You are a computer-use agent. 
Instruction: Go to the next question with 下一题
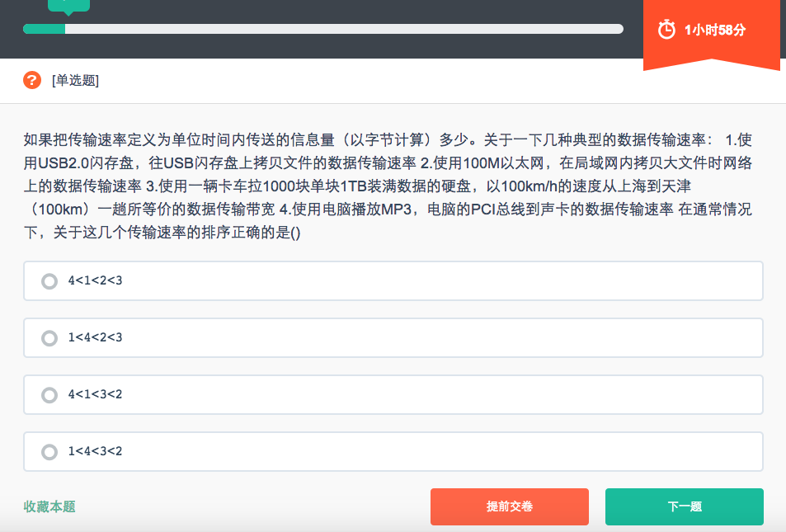pos(684,506)
